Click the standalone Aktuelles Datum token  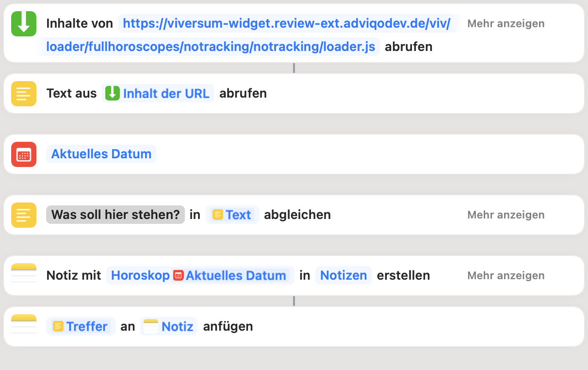[101, 154]
